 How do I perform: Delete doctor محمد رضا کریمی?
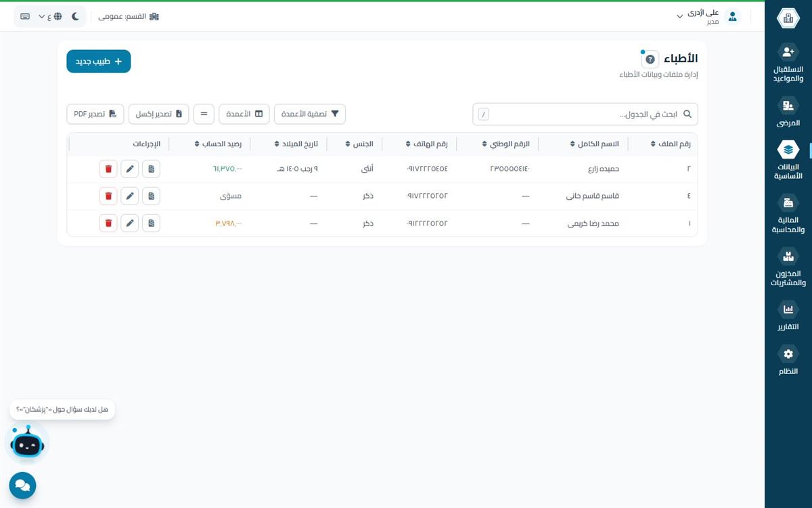pyautogui.click(x=108, y=223)
